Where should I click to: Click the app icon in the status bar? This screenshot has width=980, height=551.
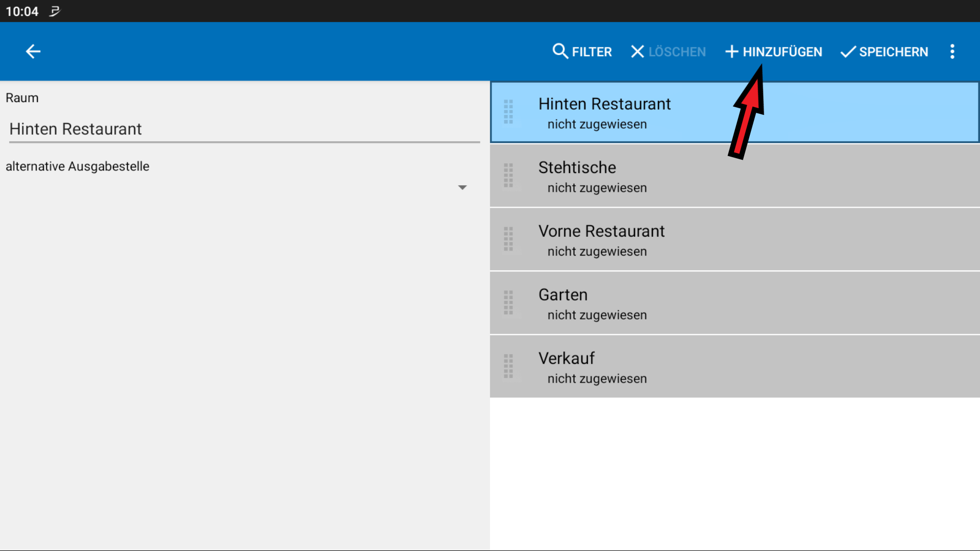tap(54, 11)
